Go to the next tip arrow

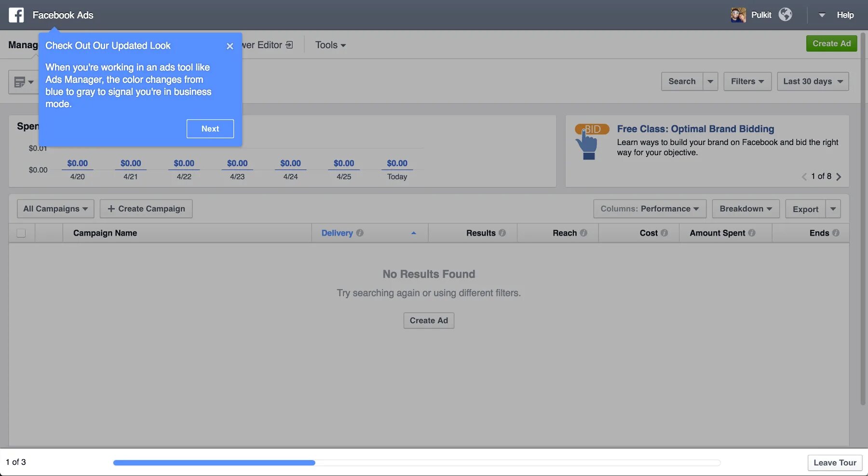coord(839,177)
